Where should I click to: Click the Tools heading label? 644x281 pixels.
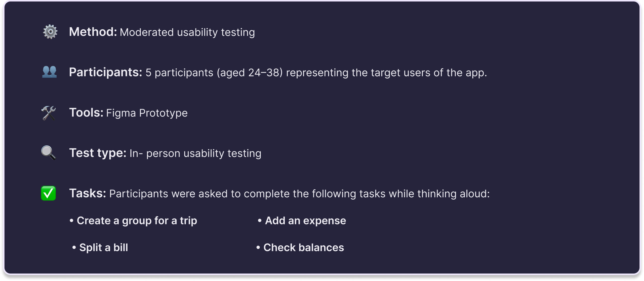coord(86,113)
